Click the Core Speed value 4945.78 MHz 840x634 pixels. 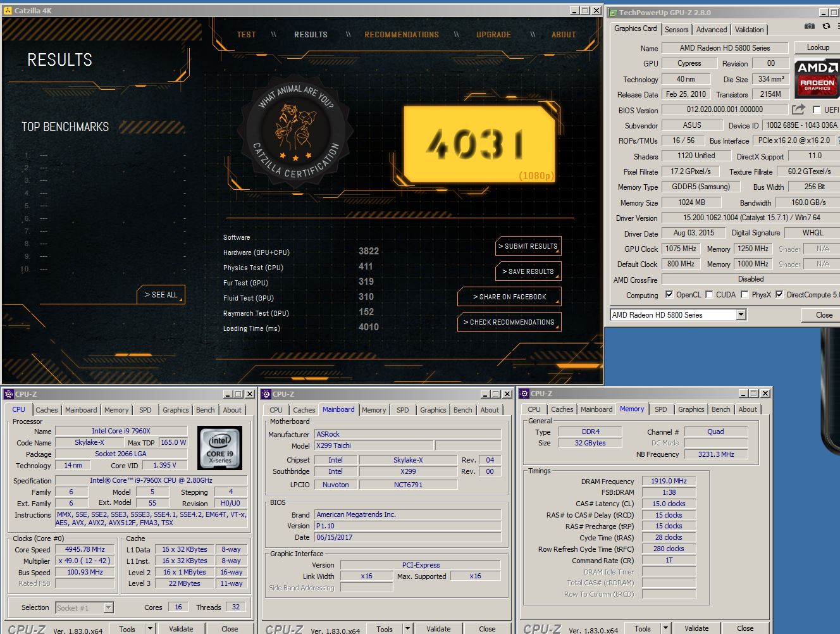pos(85,549)
